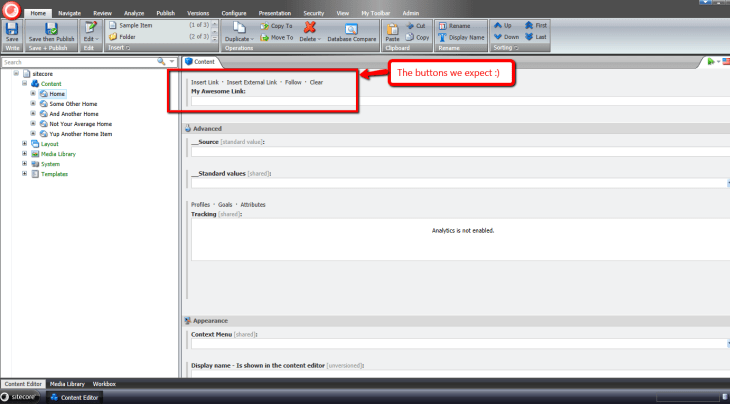Click the Save icon in the ribbon
Screen dimensions: 730x404
[12, 29]
